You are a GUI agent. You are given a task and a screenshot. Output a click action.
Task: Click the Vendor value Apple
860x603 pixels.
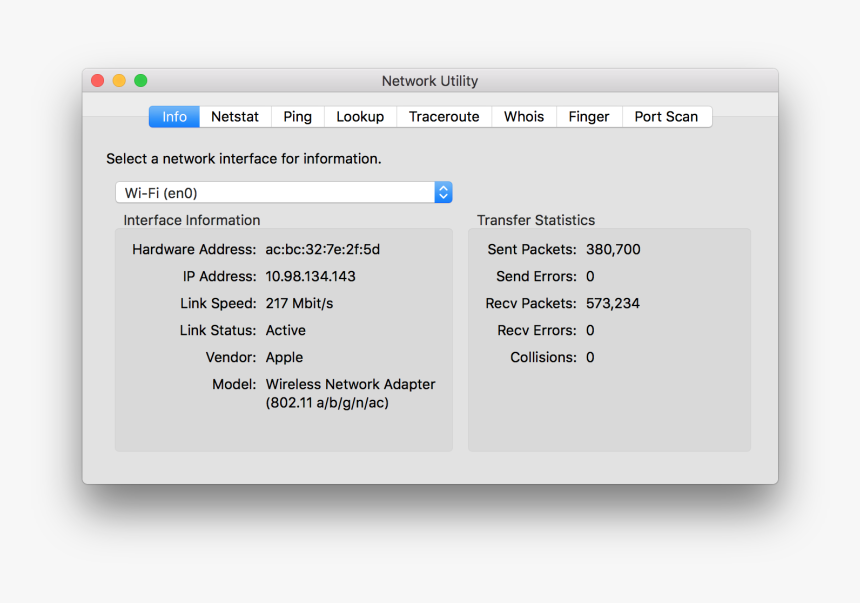(284, 357)
